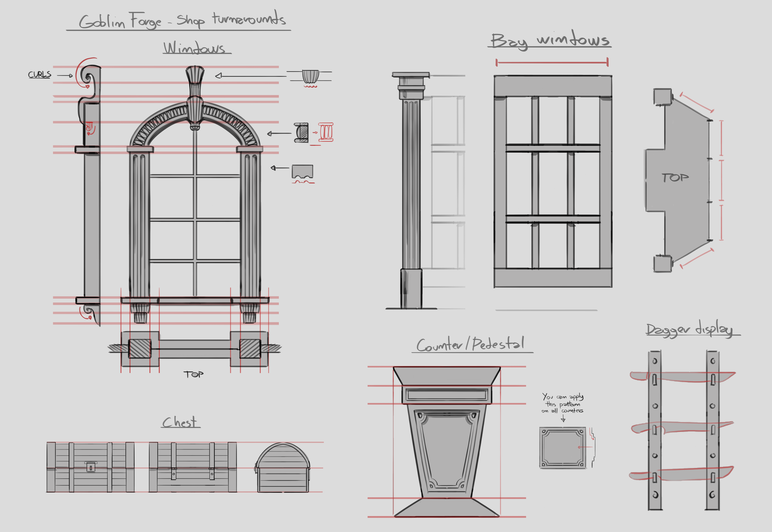The image size is (772, 532).
Task: Click the "CURLS" label
Action: point(39,74)
